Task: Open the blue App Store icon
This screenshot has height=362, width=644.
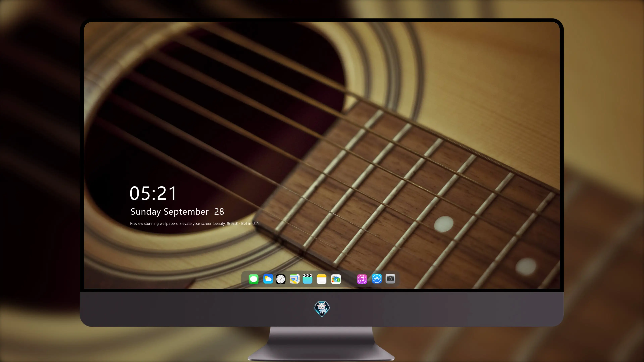Action: tap(377, 279)
